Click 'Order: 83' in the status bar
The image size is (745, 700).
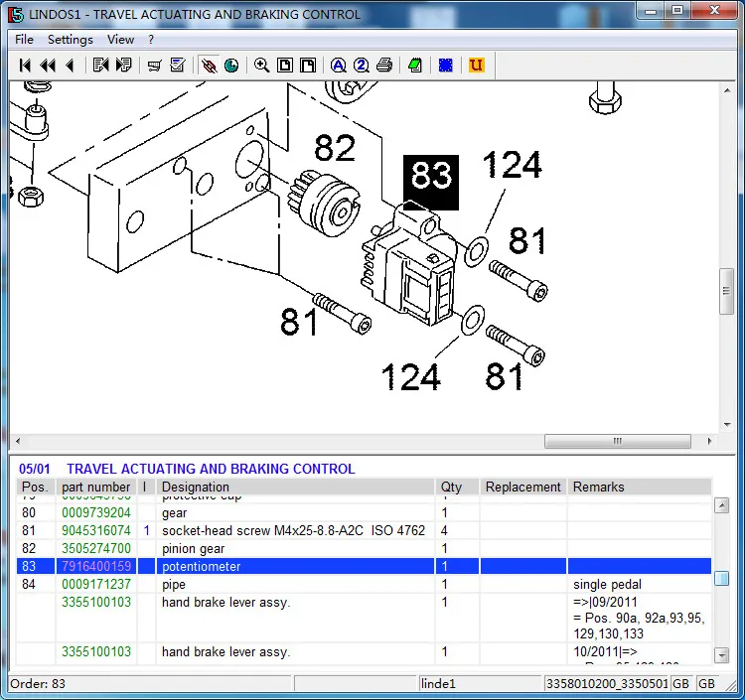[38, 684]
